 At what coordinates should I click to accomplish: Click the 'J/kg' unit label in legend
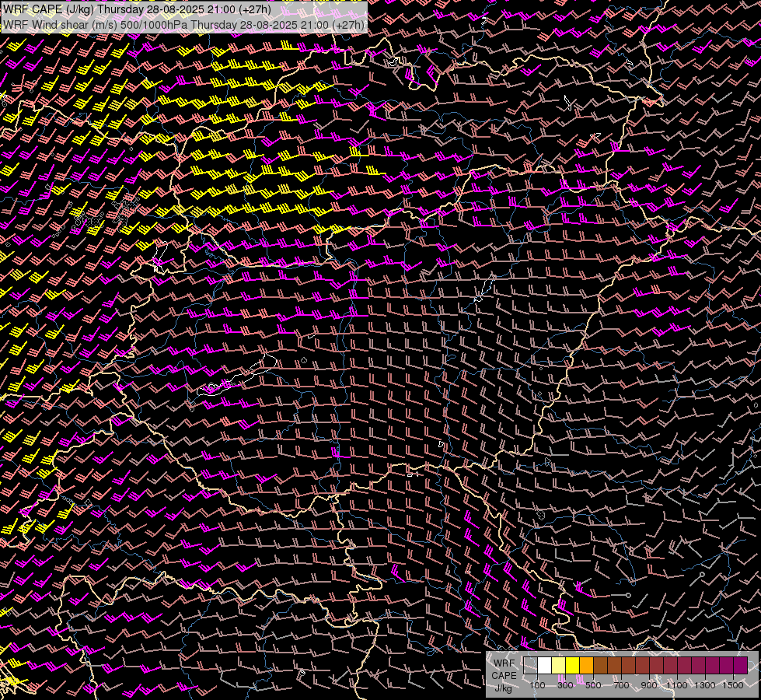coord(503,688)
